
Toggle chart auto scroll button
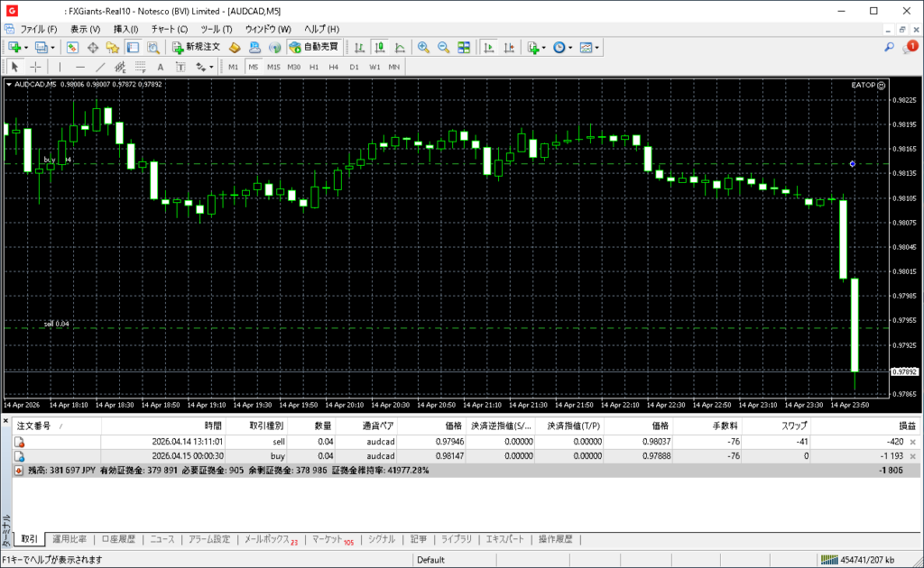pyautogui.click(x=489, y=47)
